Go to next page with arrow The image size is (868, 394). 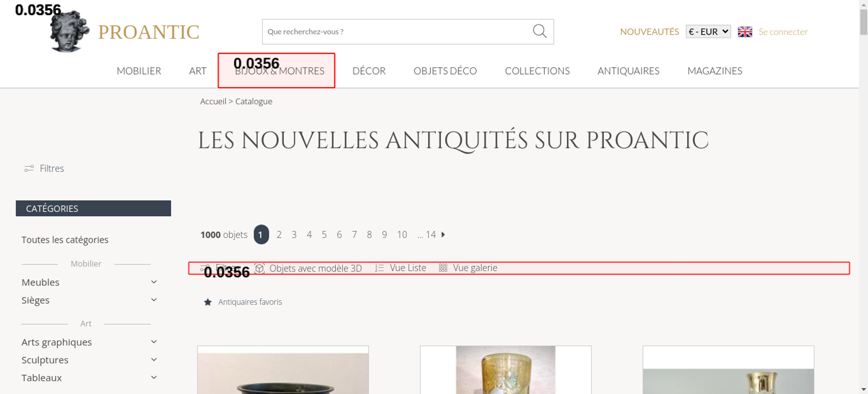[x=443, y=235]
